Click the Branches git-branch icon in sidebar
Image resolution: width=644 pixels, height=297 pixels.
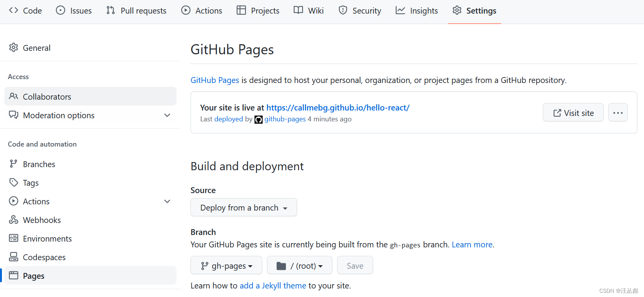(14, 164)
